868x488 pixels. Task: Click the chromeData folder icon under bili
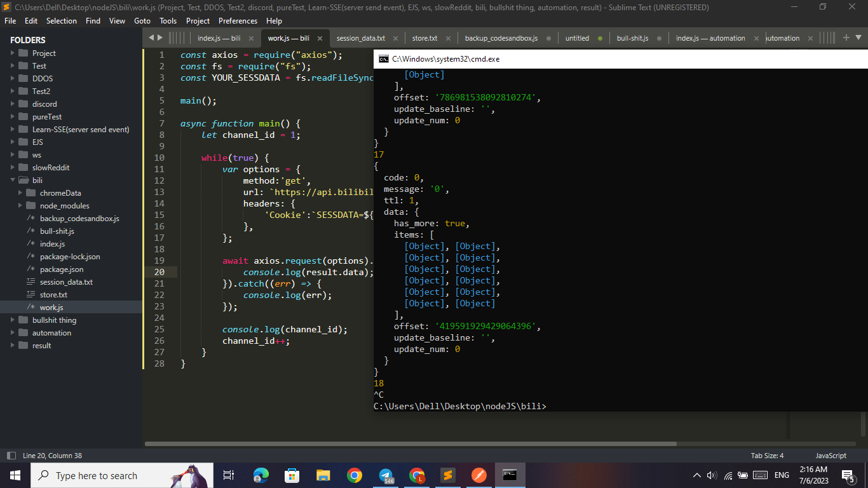tap(32, 193)
